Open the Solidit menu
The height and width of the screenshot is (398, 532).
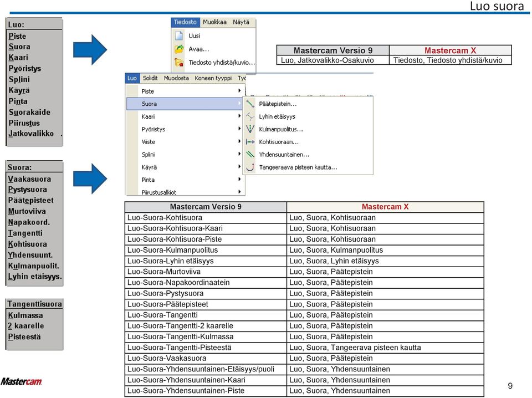pyautogui.click(x=150, y=78)
